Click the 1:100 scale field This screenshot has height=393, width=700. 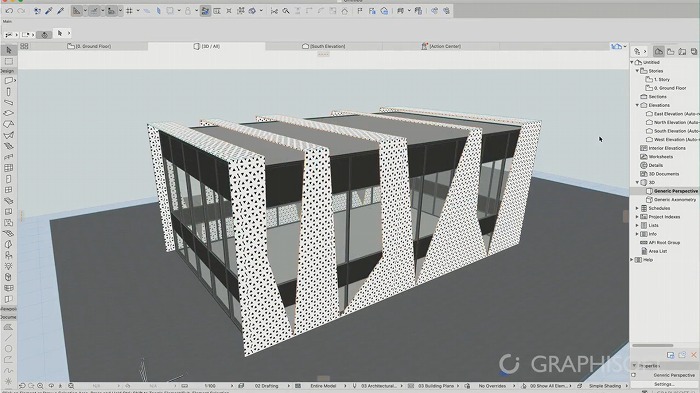210,386
